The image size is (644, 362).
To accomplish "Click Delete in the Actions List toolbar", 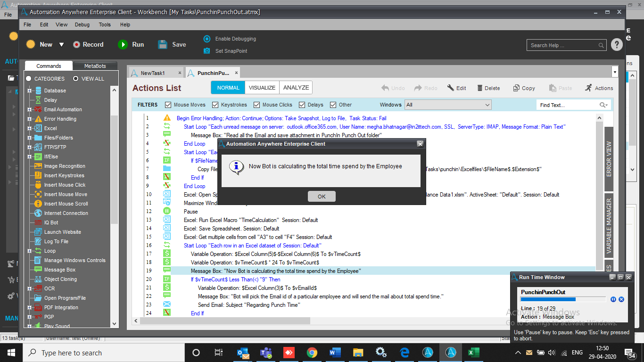I will click(x=488, y=88).
